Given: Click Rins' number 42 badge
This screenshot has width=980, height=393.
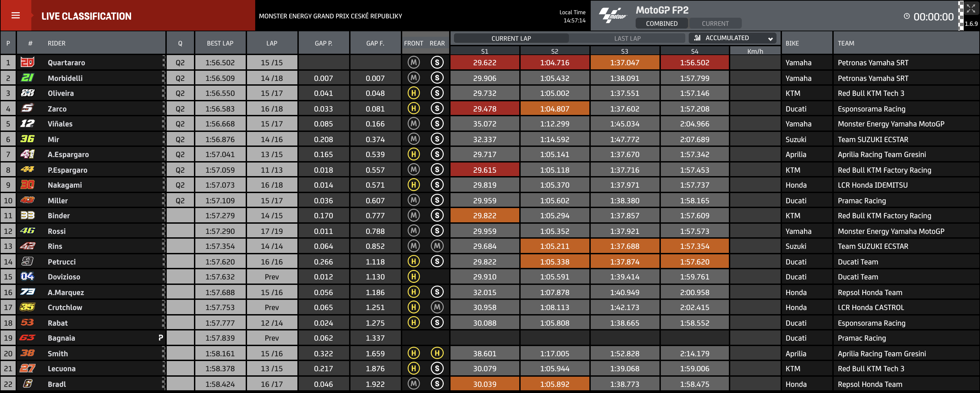Looking at the screenshot, I should coord(27,246).
